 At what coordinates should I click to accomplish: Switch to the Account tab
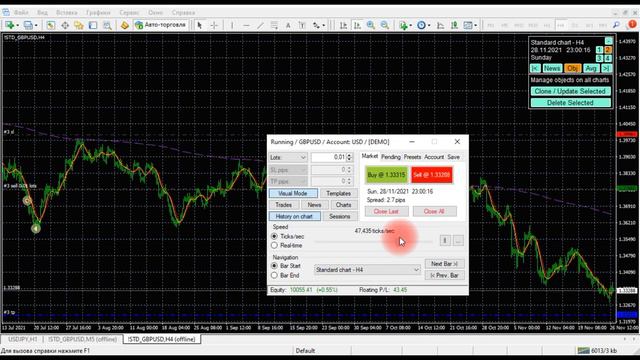[434, 157]
